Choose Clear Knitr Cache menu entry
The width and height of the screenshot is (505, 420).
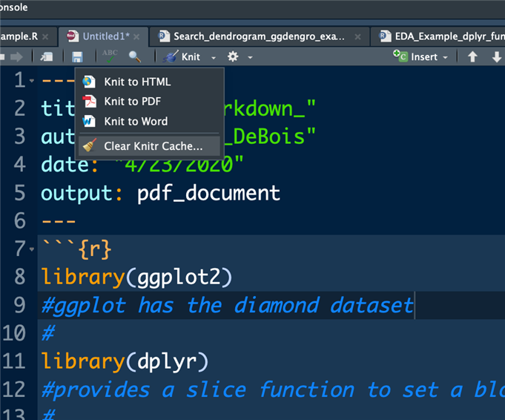click(x=153, y=146)
